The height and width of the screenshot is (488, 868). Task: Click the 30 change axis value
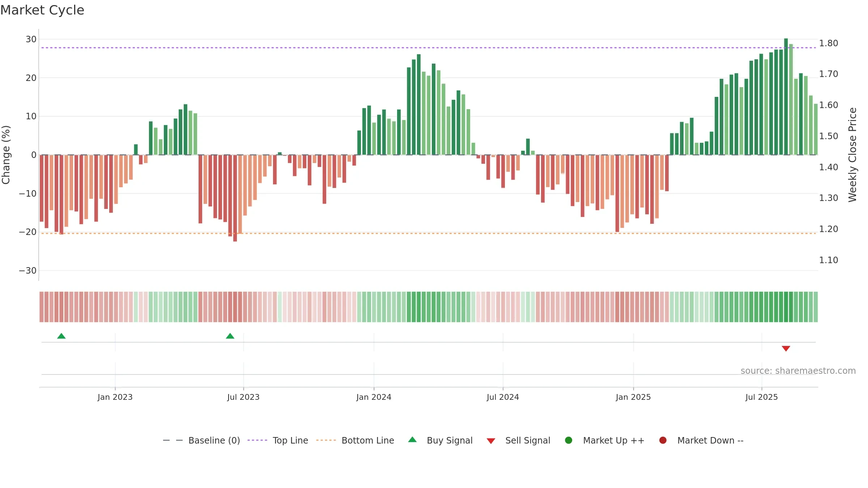(31, 39)
